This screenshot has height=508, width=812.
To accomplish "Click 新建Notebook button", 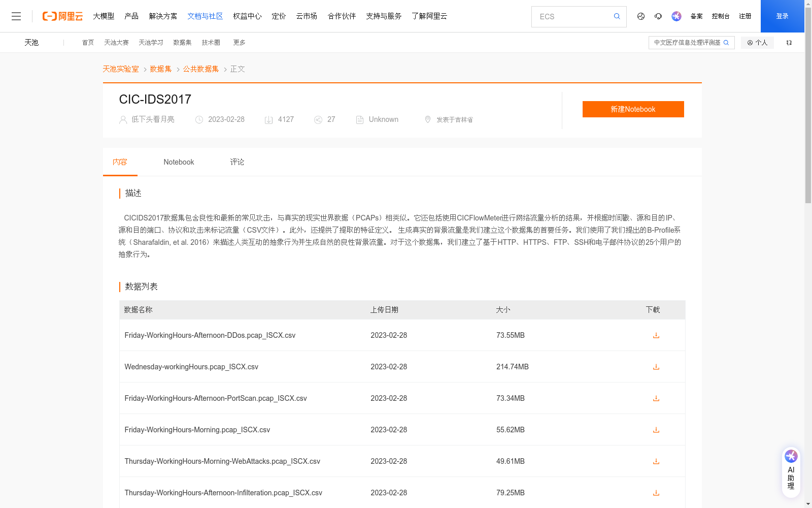I will [633, 109].
